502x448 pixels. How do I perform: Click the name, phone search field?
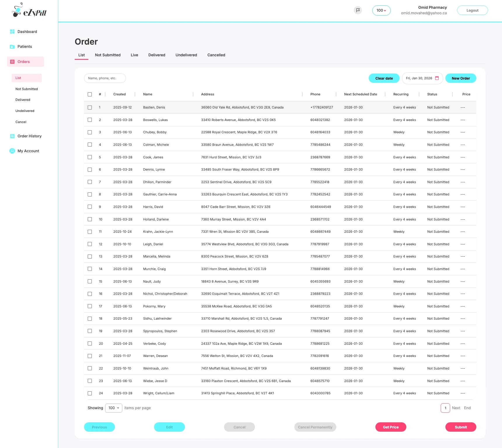coord(105,78)
